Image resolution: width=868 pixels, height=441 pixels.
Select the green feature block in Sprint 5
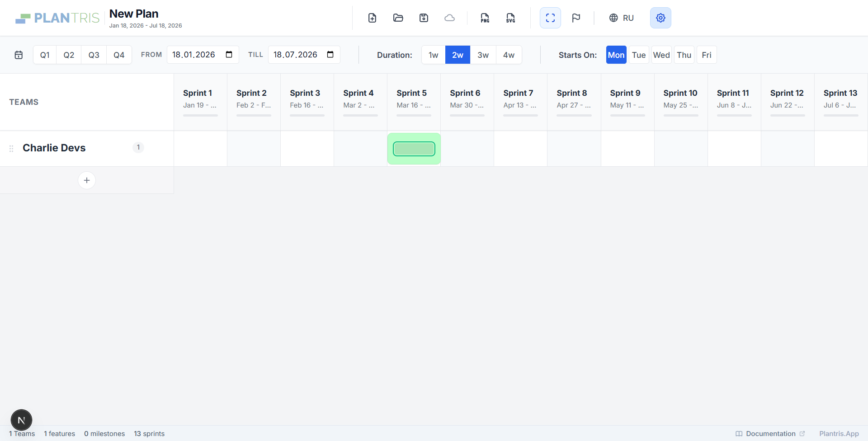point(414,149)
